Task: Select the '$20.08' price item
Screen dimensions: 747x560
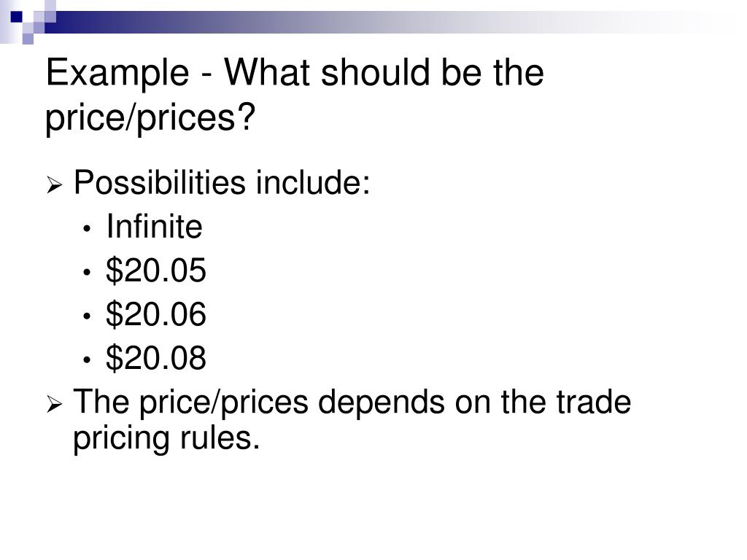Action: tap(156, 357)
